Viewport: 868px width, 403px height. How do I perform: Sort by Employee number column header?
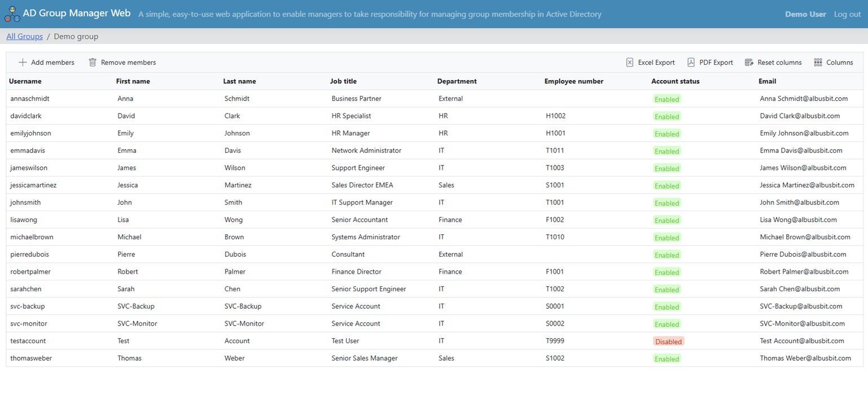(573, 81)
